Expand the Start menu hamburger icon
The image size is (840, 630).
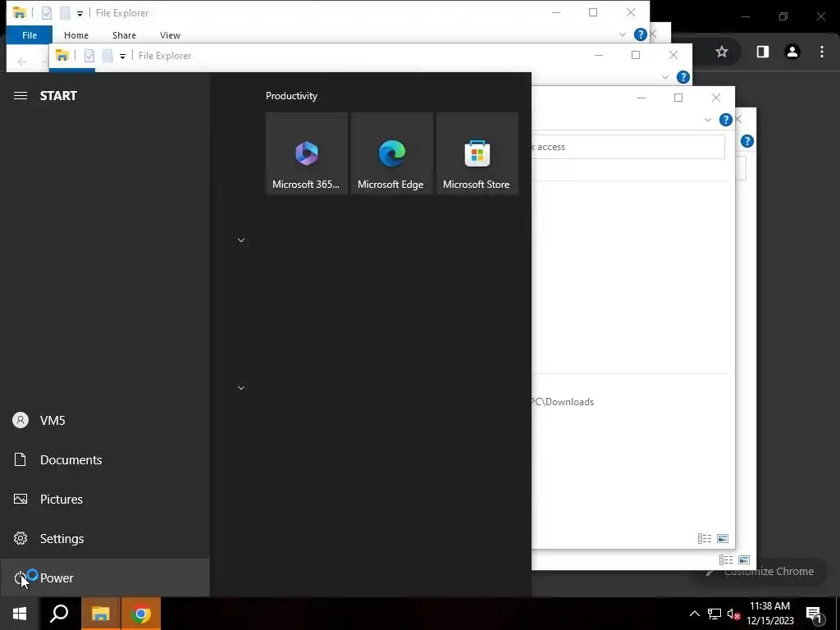(21, 95)
